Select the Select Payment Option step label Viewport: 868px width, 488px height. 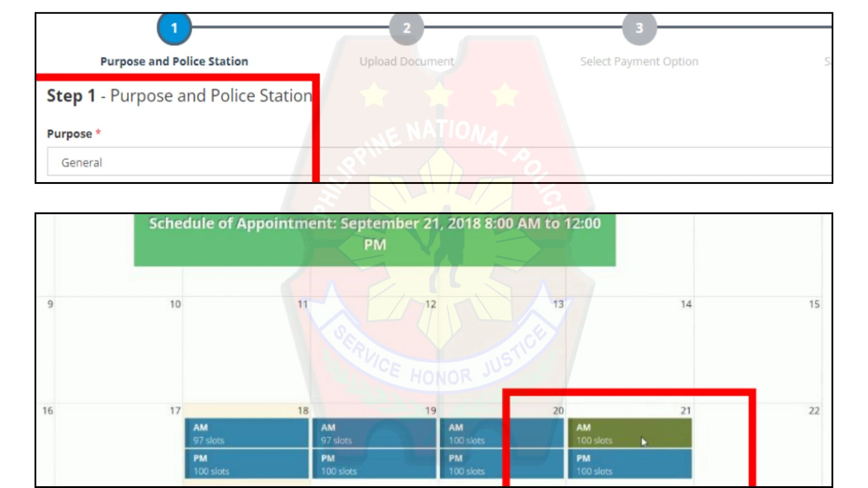pos(639,61)
